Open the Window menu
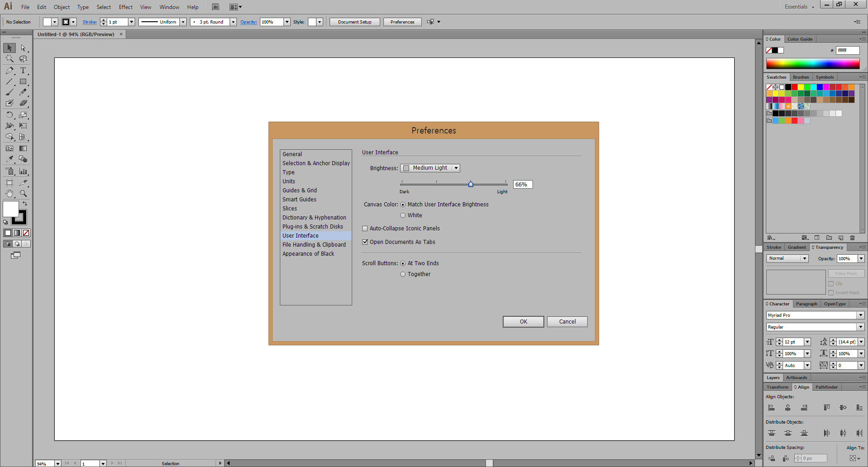This screenshot has height=467, width=868. tap(170, 7)
